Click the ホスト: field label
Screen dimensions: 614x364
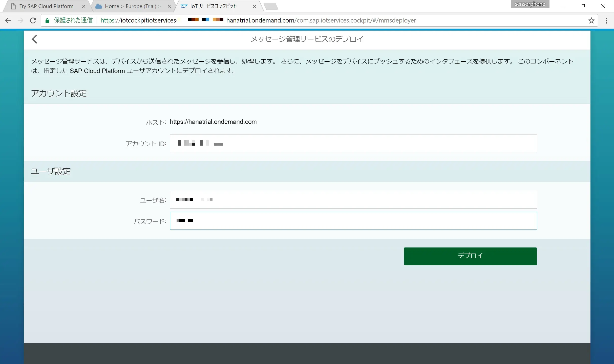click(156, 123)
